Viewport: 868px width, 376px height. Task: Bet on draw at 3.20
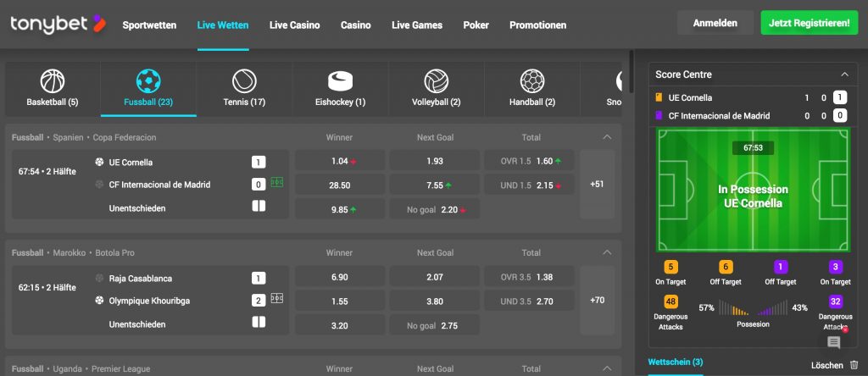coord(340,326)
